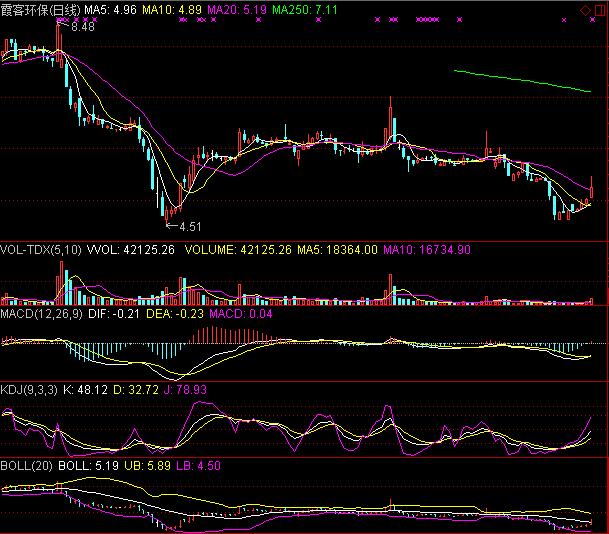
Task: Click the magenta info marker below the diamond icon
Action: (x=564, y=20)
